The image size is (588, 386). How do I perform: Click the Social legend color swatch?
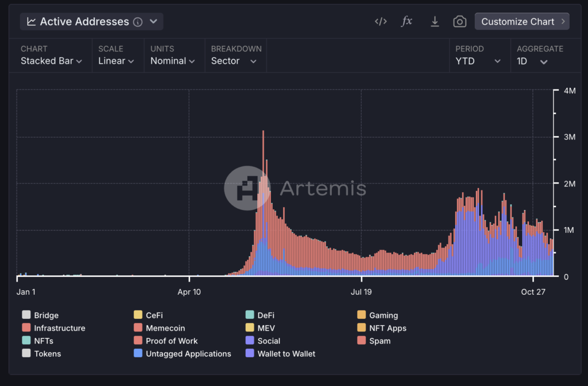click(250, 341)
